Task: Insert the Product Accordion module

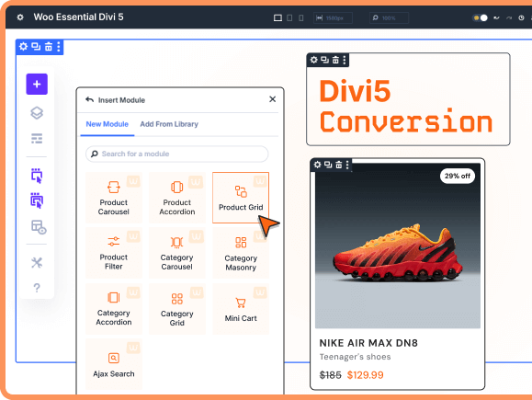Action: tap(177, 198)
